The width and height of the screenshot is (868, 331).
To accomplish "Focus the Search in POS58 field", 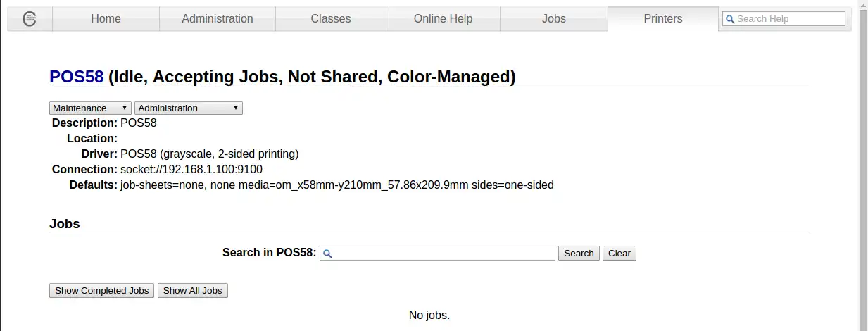I will click(x=437, y=253).
